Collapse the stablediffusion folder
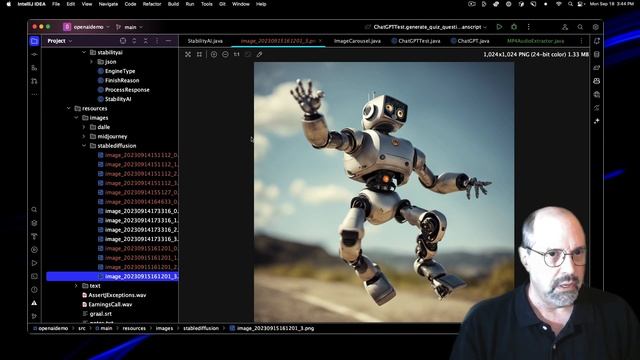 click(x=84, y=146)
